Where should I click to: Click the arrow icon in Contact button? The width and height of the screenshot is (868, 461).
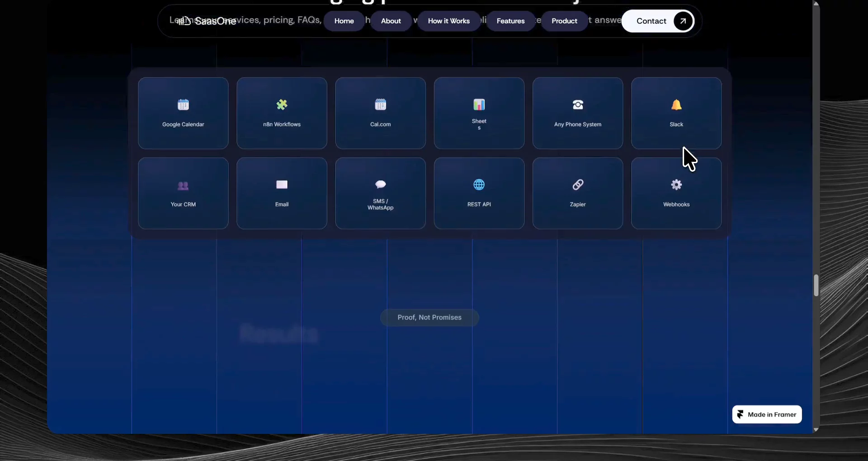click(683, 21)
